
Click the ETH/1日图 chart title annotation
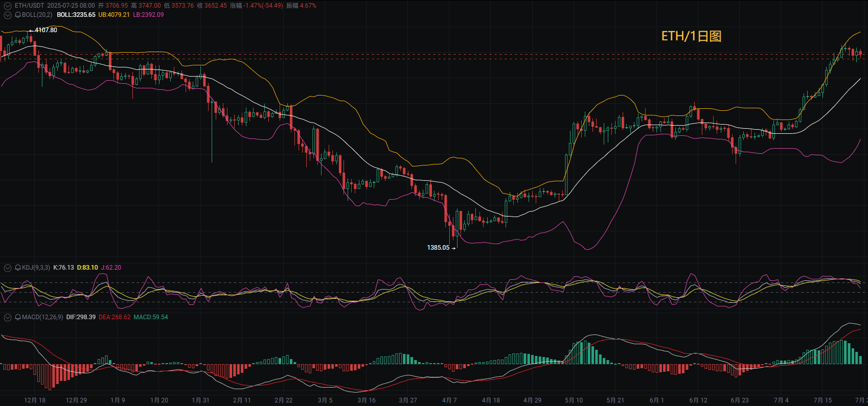[x=691, y=36]
